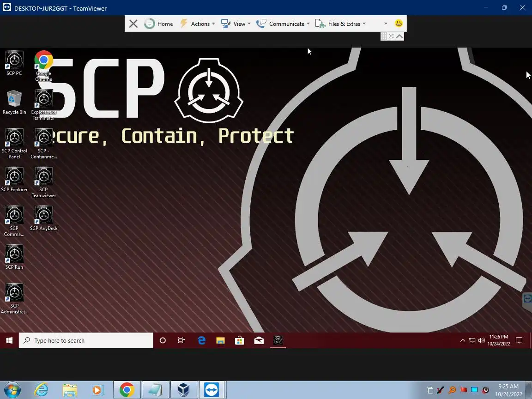Toggle fullscreen via the toolbar expand icon
The width and height of the screenshot is (532, 399).
point(391,36)
